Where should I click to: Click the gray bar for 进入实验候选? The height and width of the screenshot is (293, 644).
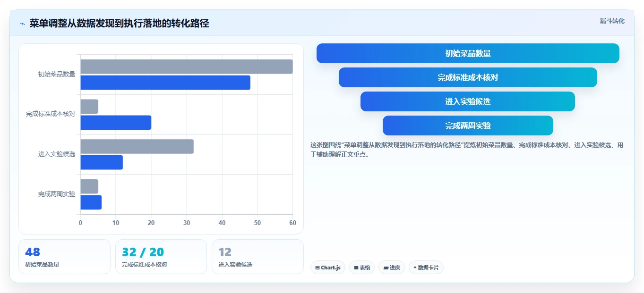pyautogui.click(x=137, y=146)
